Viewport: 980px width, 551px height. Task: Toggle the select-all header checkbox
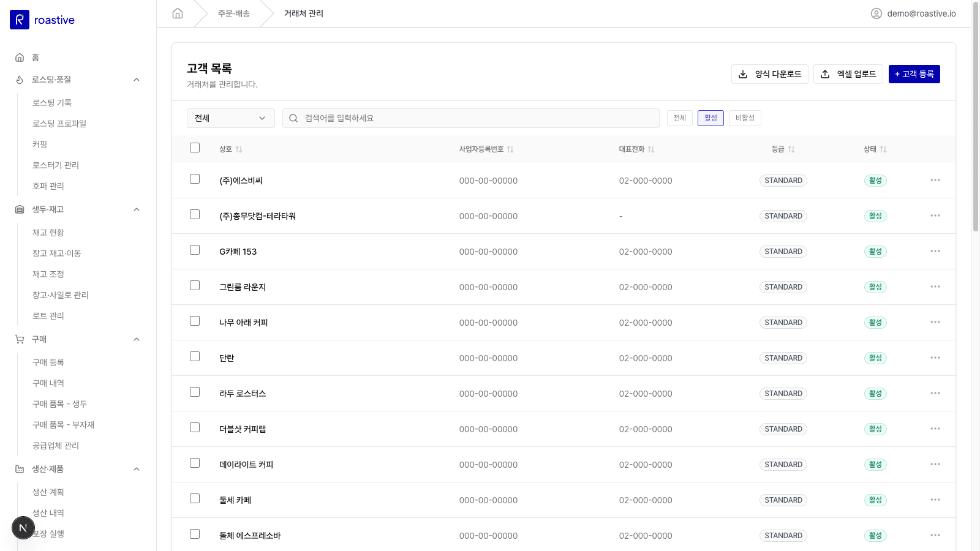[195, 148]
